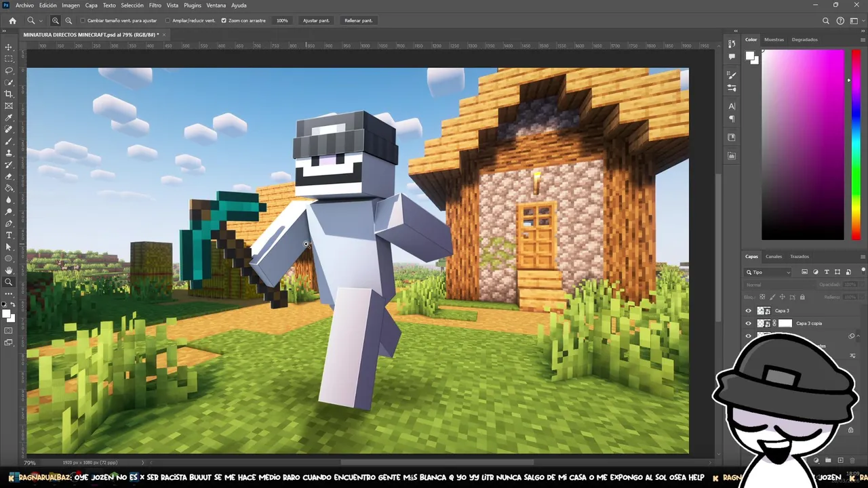This screenshot has height=488, width=868.
Task: Uncheck Zoom con arrastre checkbox
Action: (x=224, y=20)
